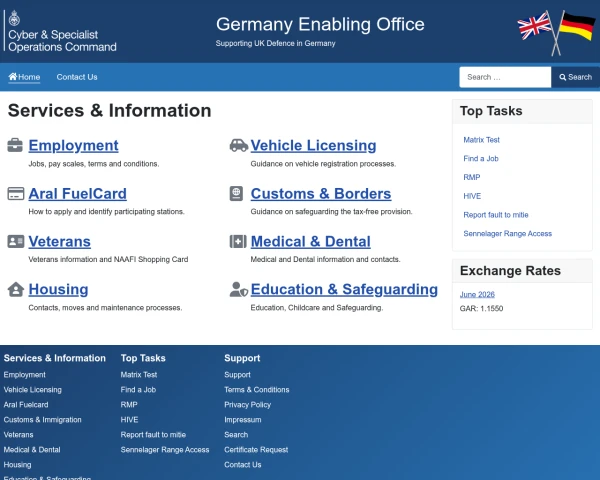Click the GAR: 1.1550 exchange rate value

click(481, 309)
